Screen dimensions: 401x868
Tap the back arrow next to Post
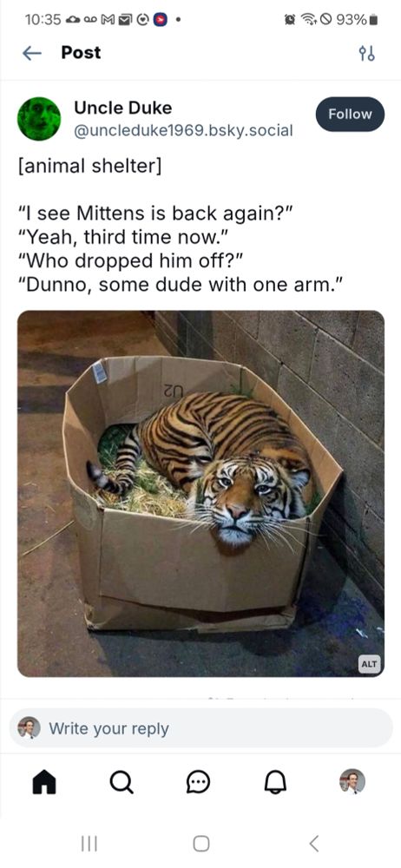click(x=32, y=53)
